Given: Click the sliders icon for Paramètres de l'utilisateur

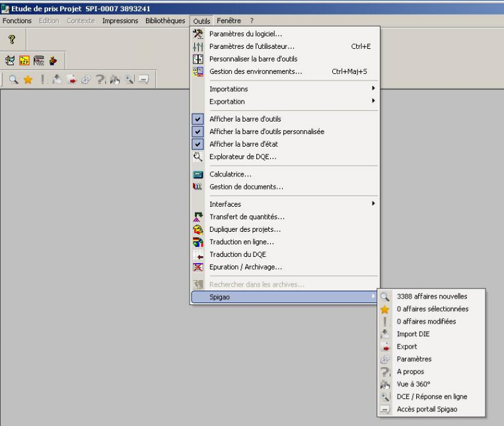Looking at the screenshot, I should tap(198, 46).
